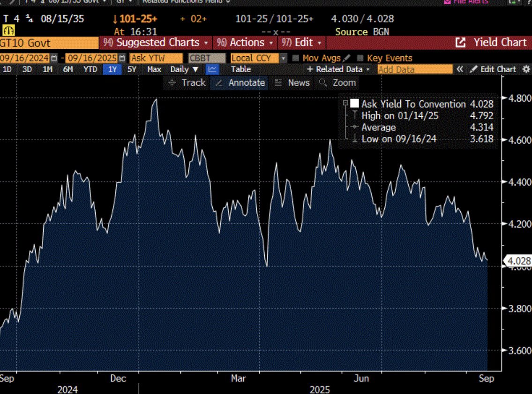Collapse the legend with its minus box

(x=345, y=104)
